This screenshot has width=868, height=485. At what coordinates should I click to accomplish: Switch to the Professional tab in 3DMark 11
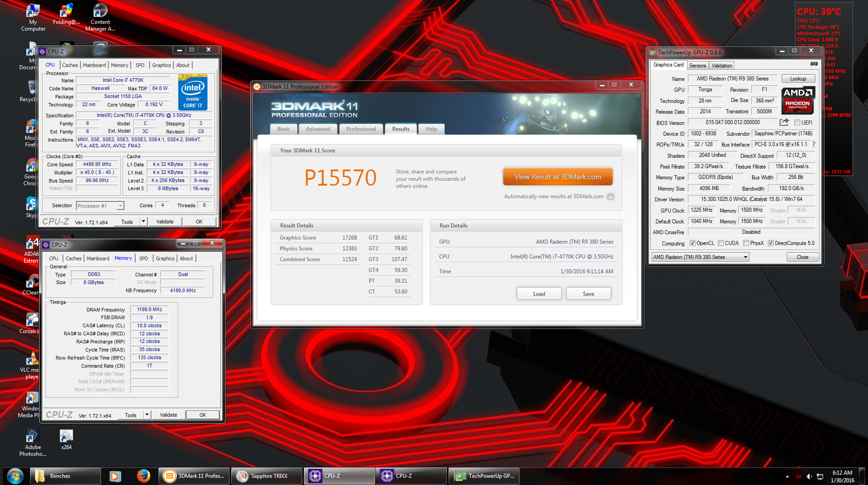tap(361, 129)
